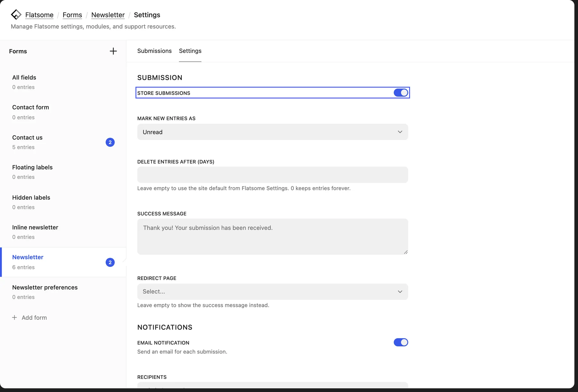Click the unread badge on Newsletter form
The image size is (578, 392).
pos(110,262)
